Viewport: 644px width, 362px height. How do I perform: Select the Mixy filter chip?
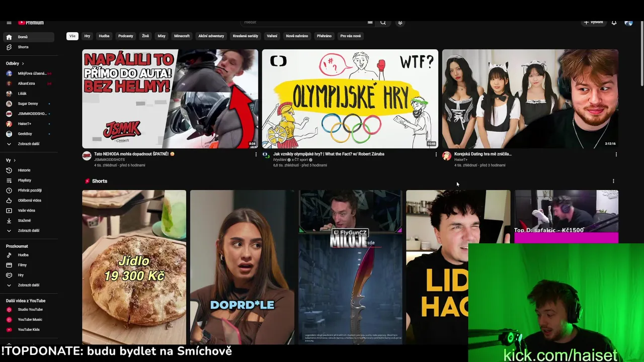(162, 36)
